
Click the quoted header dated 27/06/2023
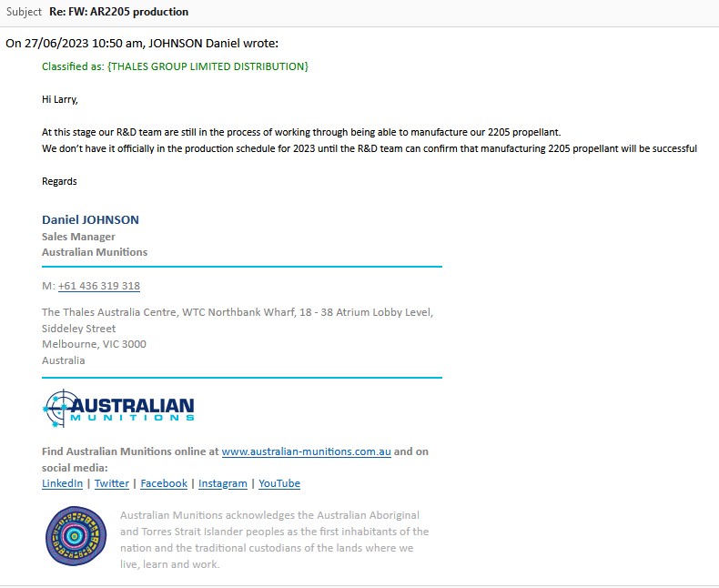[142, 43]
